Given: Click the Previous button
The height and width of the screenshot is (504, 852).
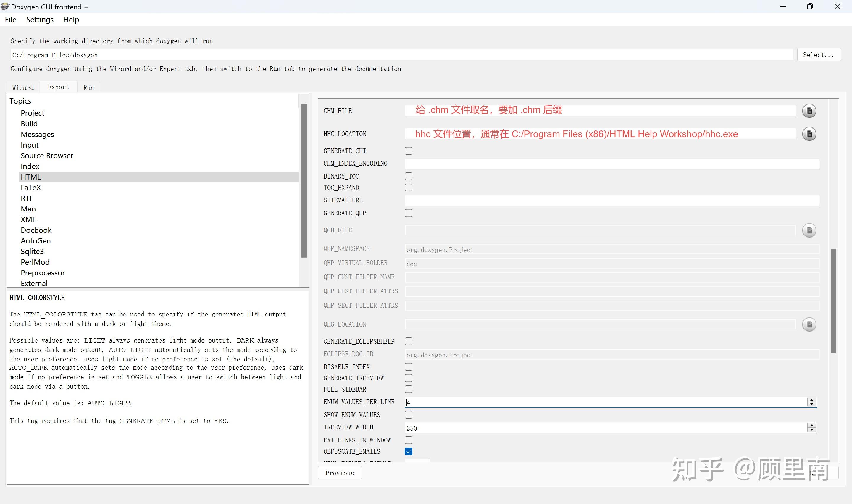Looking at the screenshot, I should pos(340,473).
